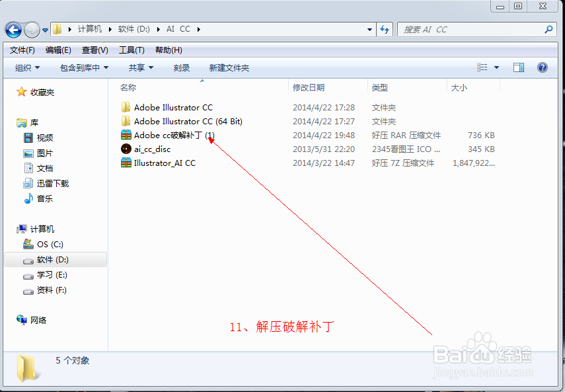Click the Adobe Illustrator CC (64 Bit) folder icon
Viewport: 565px width, 392px height.
pos(126,121)
